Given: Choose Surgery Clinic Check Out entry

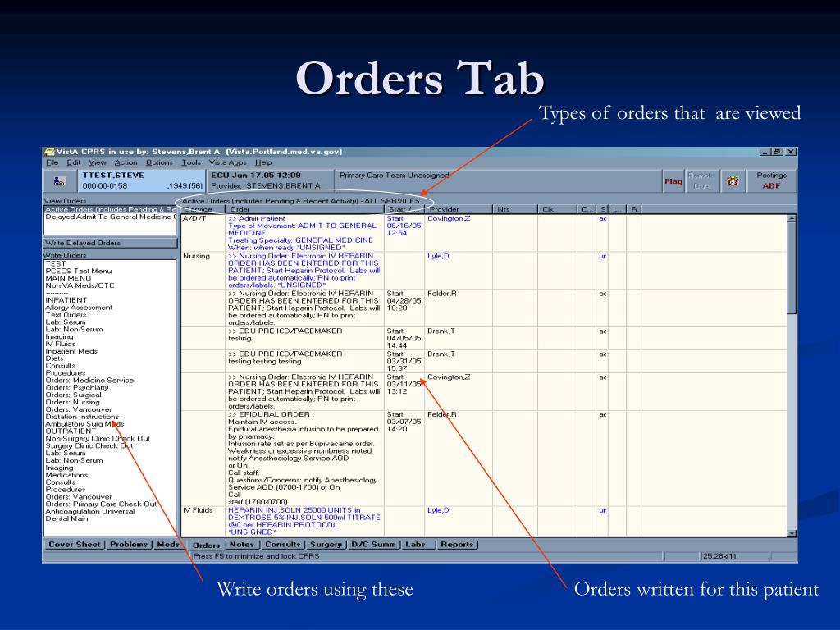Looking at the screenshot, I should coord(89,445).
